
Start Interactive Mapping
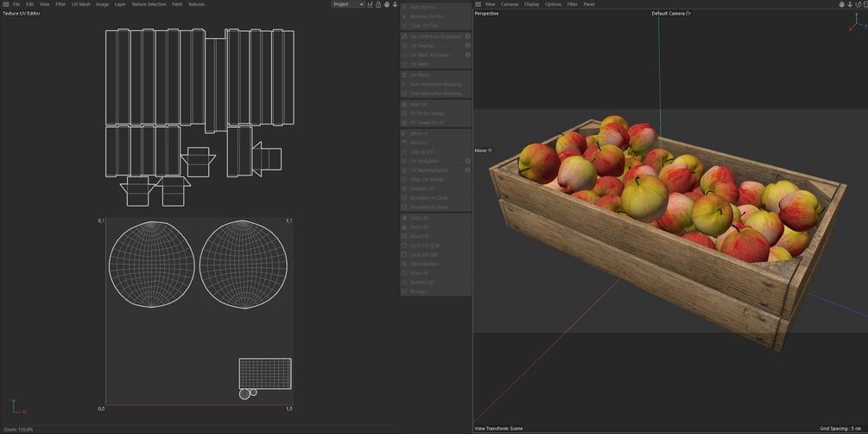(x=436, y=84)
